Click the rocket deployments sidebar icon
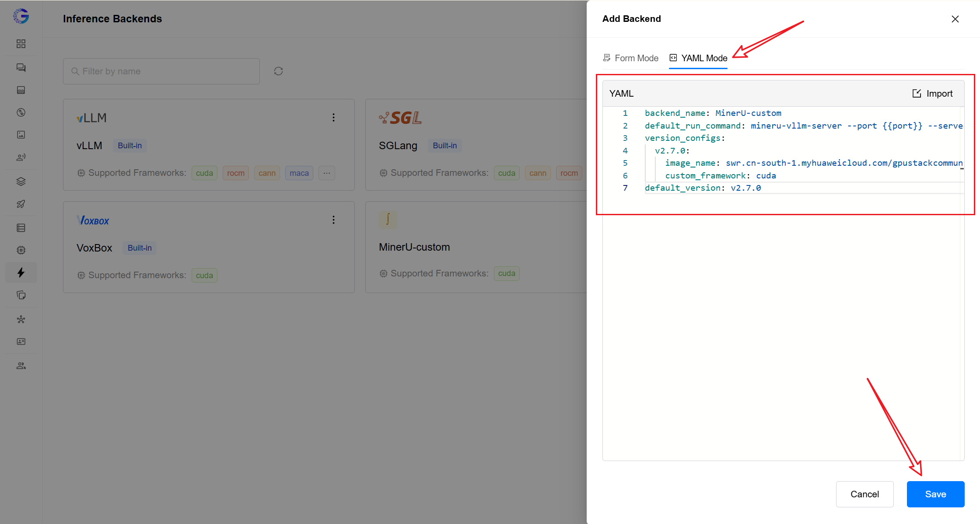 21,204
